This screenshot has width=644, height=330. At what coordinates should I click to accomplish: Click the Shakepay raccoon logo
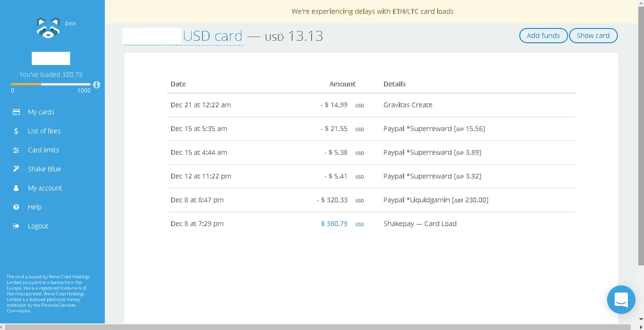coord(48,27)
